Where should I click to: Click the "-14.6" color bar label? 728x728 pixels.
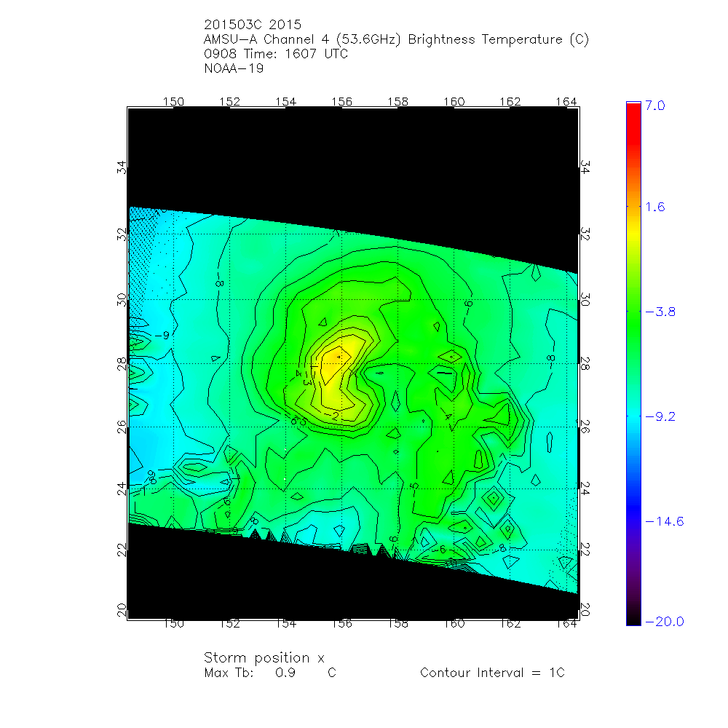click(x=665, y=521)
